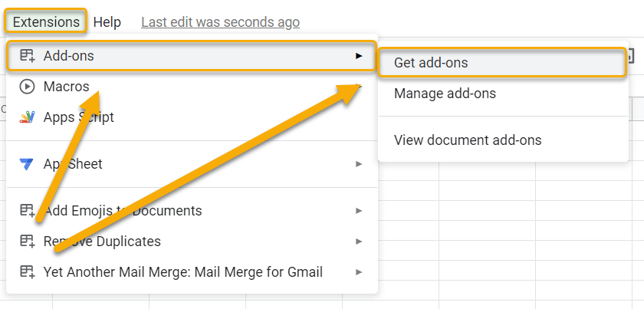
Task: Click the Macros play icon
Action: click(x=27, y=87)
